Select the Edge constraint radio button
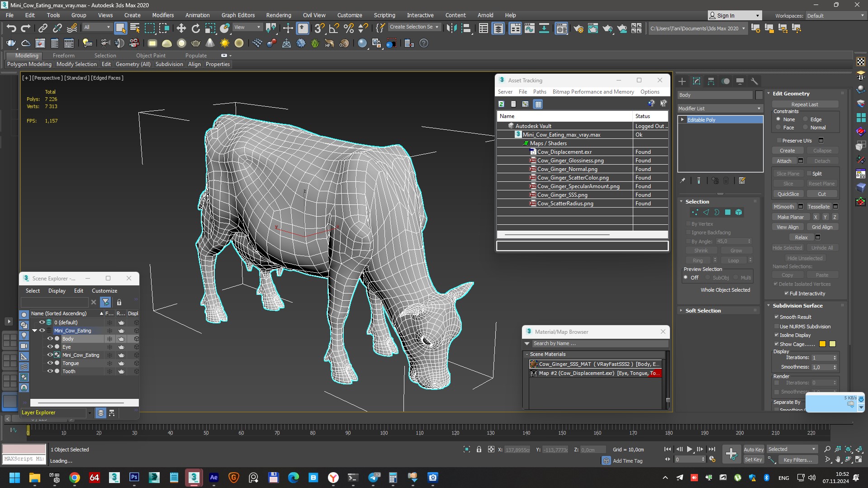The height and width of the screenshot is (488, 868). [806, 119]
